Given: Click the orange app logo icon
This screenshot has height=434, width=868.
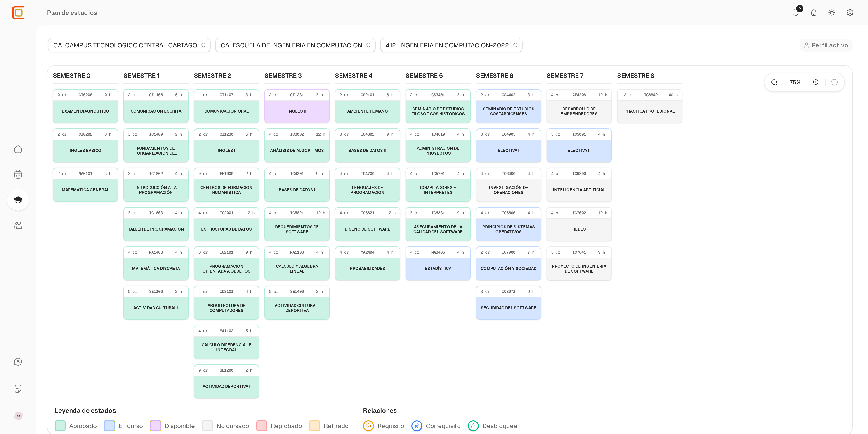Looking at the screenshot, I should pos(18,13).
